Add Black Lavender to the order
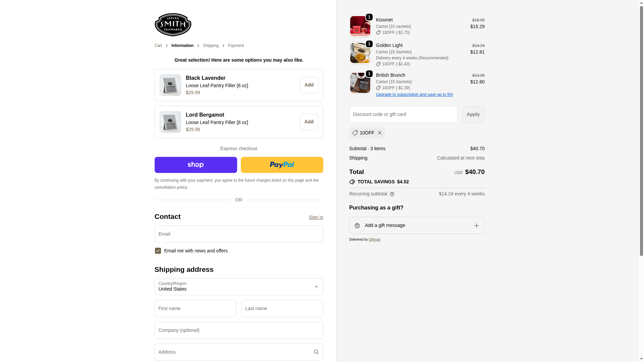Viewport: 644px width, 362px height. click(309, 85)
